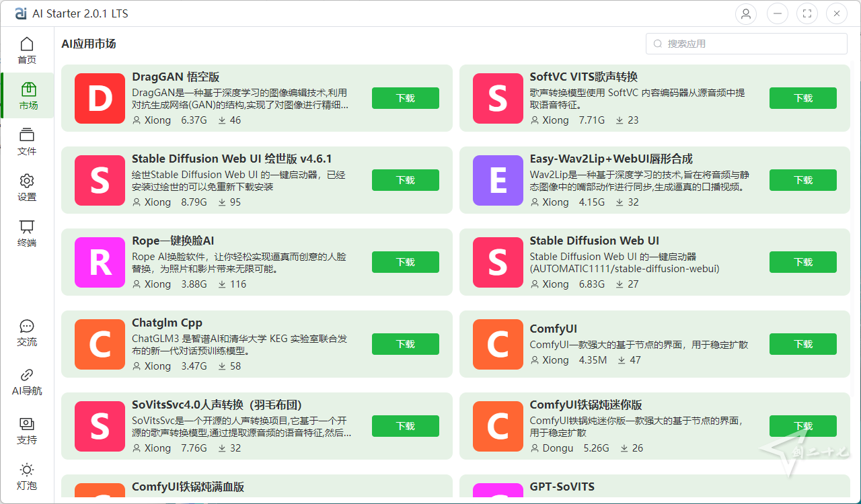Image resolution: width=861 pixels, height=504 pixels.
Task: Click the DragGAN red D thumbnail
Action: point(100,98)
